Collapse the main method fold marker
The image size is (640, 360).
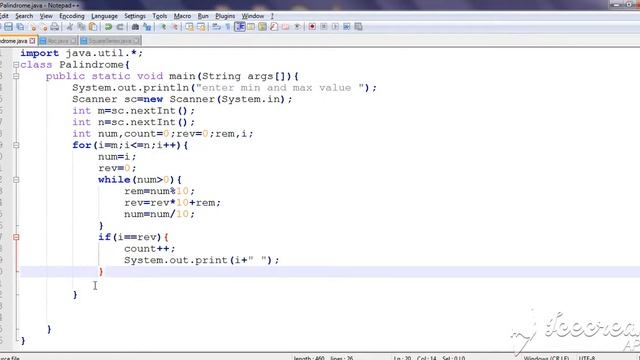16,76
